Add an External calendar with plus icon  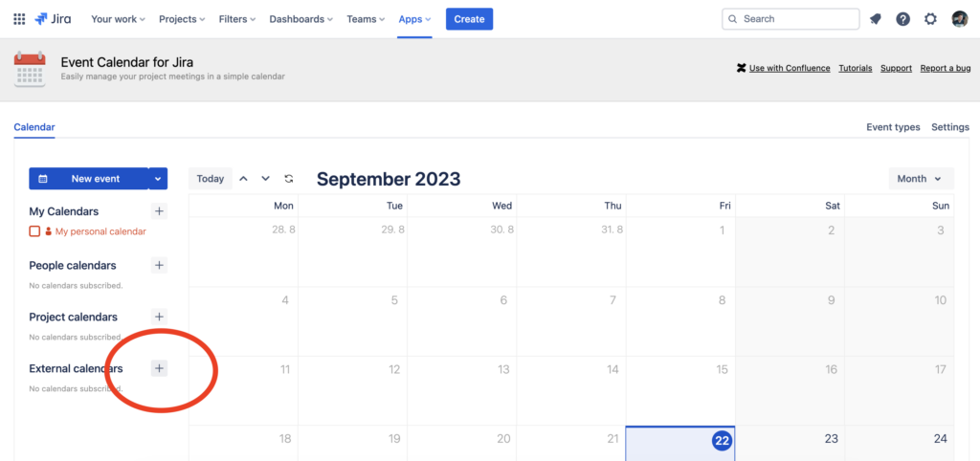[160, 368]
